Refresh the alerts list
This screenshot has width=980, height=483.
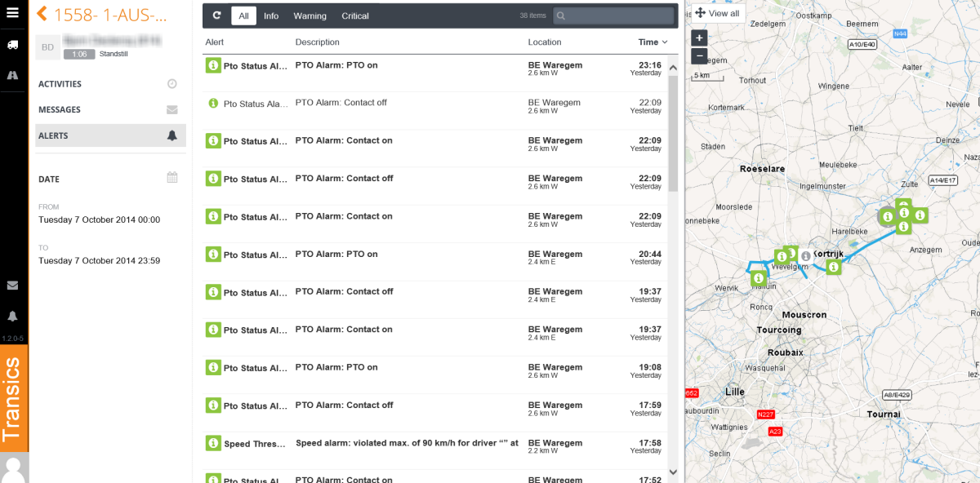point(216,16)
